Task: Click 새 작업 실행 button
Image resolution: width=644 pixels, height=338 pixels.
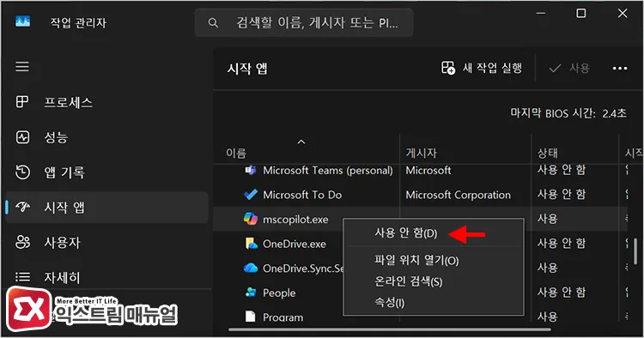Action: point(482,68)
